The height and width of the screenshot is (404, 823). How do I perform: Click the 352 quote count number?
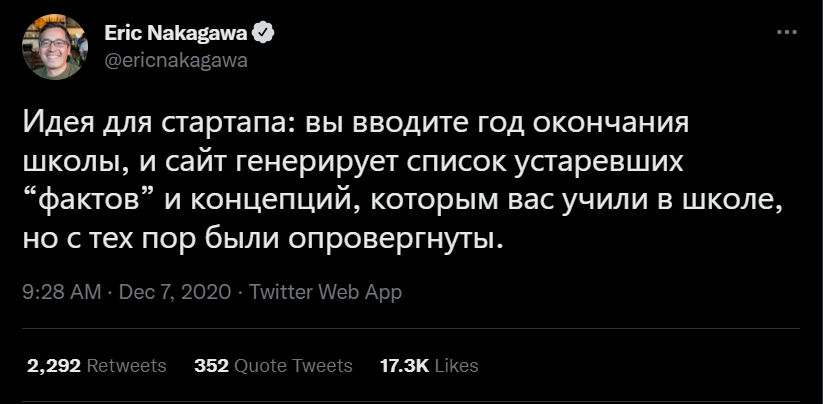[x=211, y=366]
